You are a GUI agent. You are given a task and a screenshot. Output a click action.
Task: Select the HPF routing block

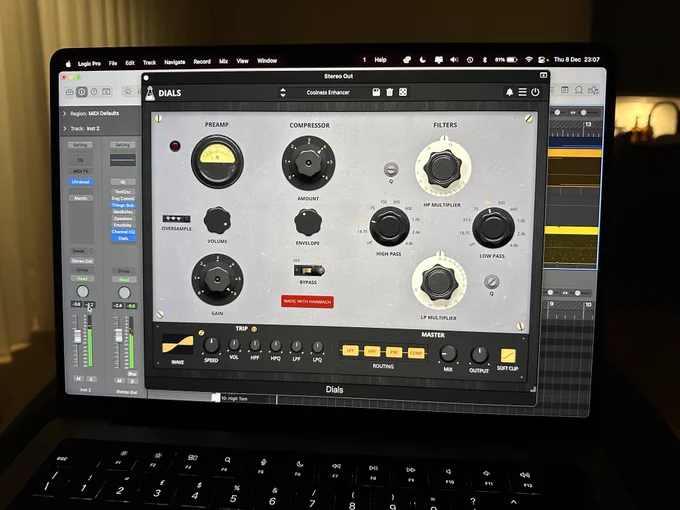click(x=372, y=351)
